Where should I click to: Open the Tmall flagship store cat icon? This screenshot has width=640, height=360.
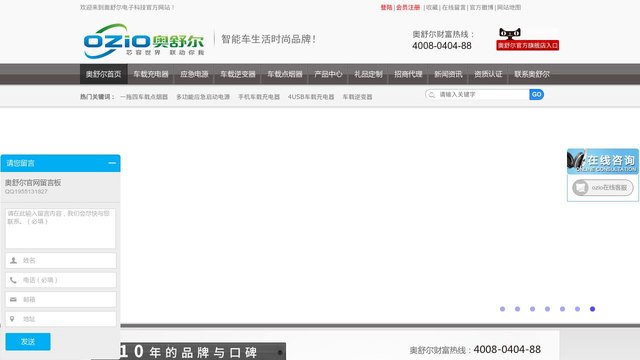pos(510,33)
